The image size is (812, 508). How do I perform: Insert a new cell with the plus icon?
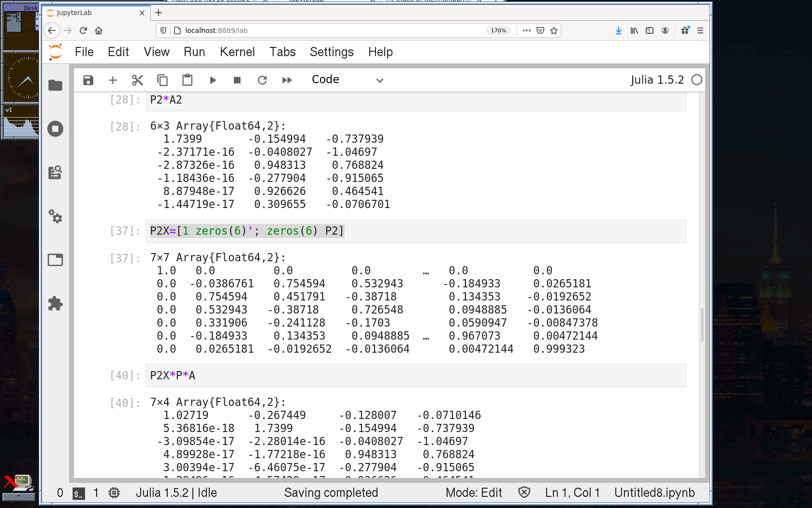113,80
